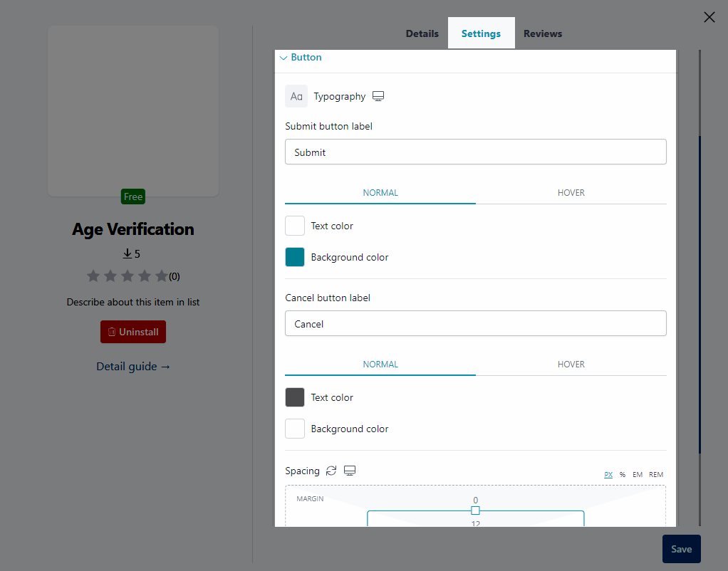The image size is (728, 571).
Task: Select PX spacing unit
Action: click(x=608, y=474)
